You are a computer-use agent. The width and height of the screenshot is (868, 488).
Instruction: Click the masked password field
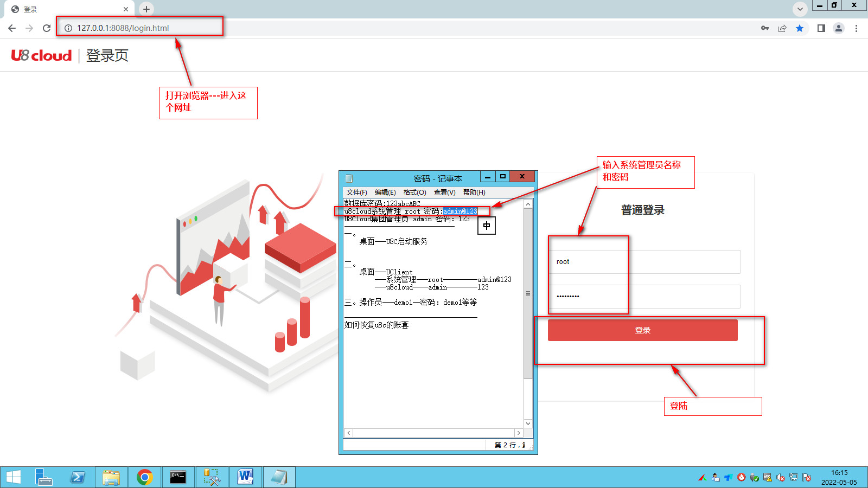644,297
